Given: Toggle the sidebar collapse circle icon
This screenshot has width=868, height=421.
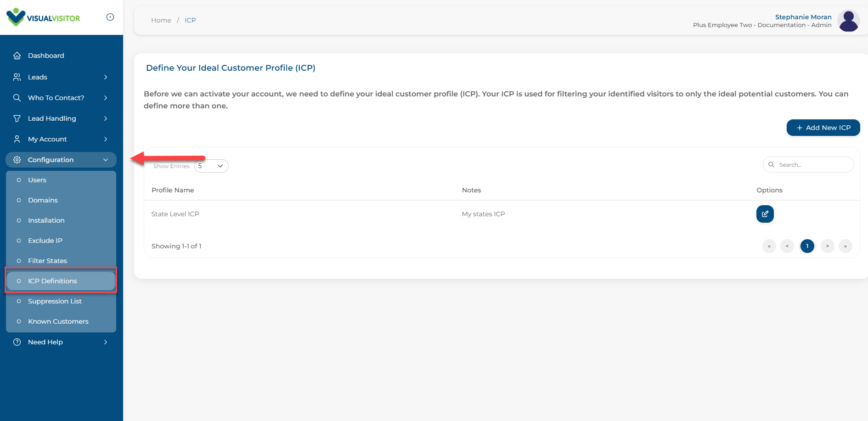Looking at the screenshot, I should tap(110, 17).
